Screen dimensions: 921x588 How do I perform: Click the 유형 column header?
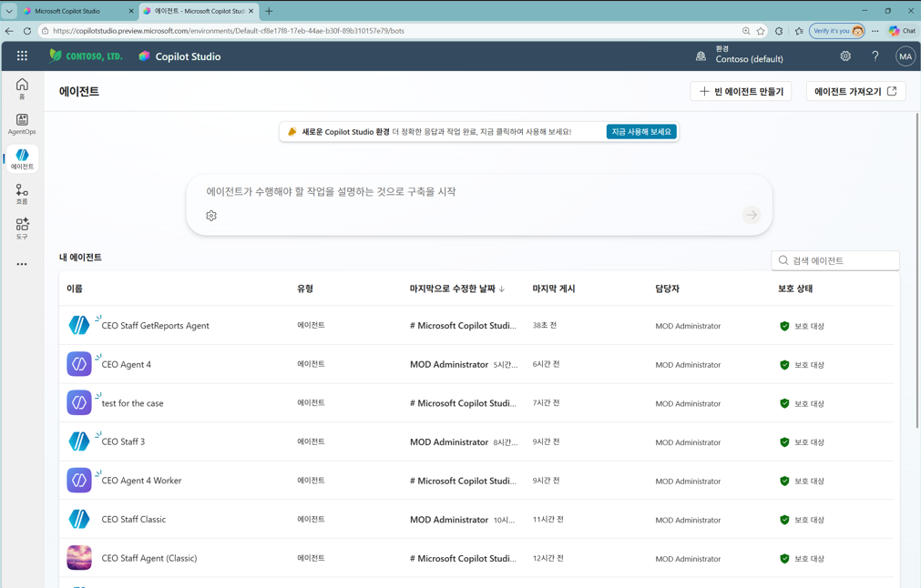tap(305, 289)
